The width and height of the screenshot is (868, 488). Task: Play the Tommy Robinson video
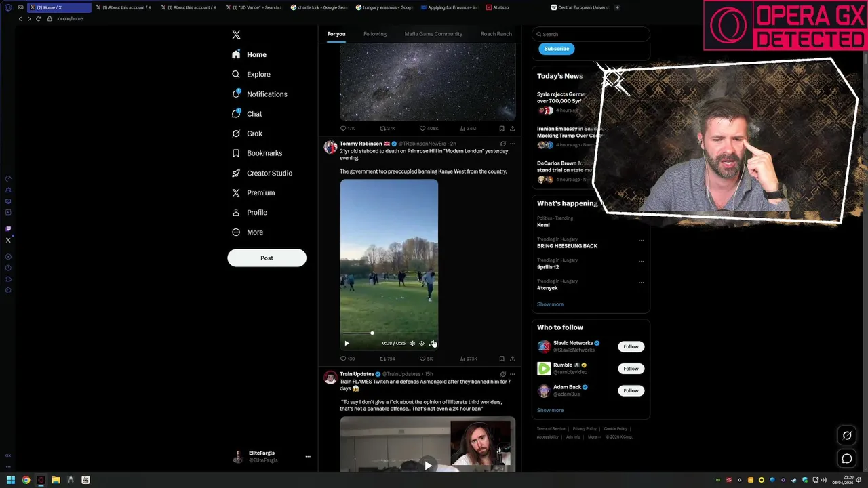point(347,343)
